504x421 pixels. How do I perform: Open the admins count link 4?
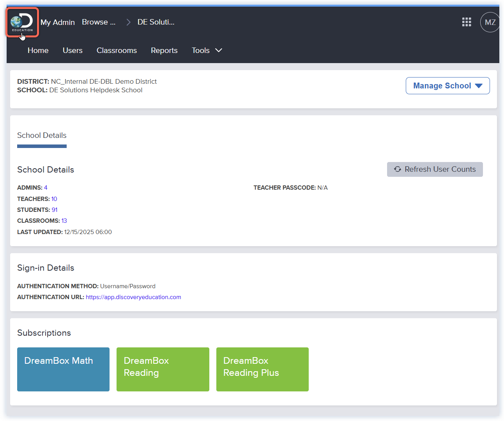coord(46,188)
